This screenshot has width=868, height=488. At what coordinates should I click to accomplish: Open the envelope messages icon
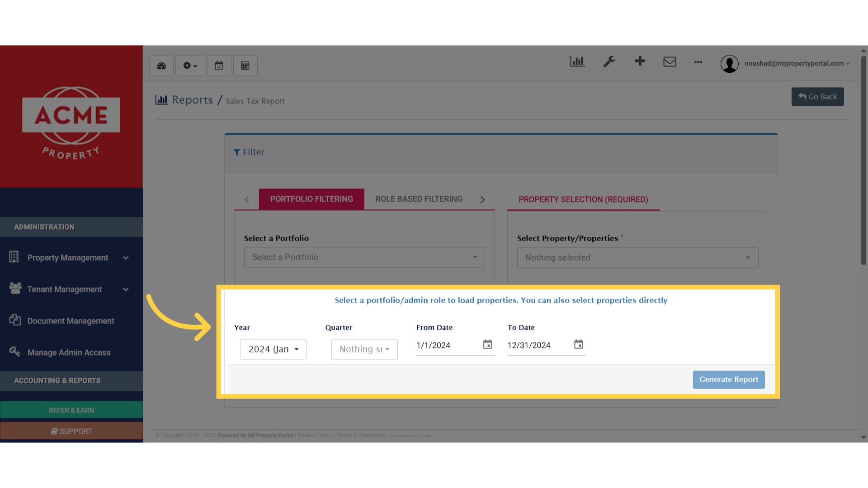coord(670,61)
